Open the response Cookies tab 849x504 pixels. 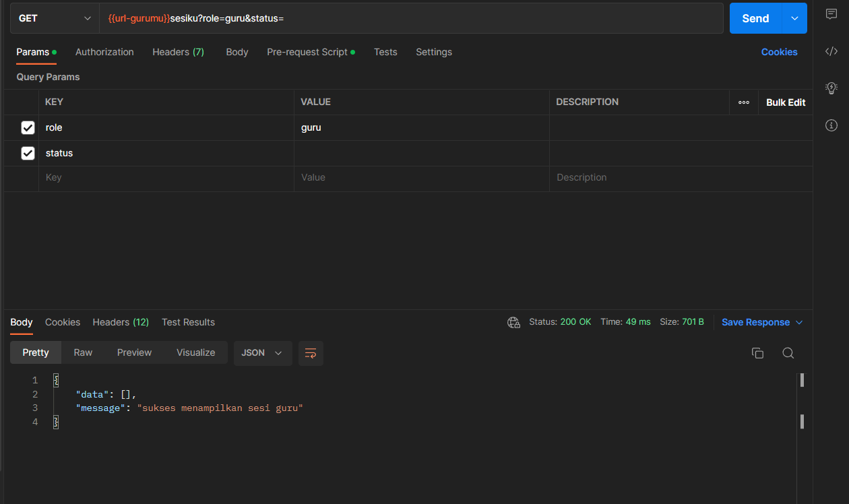click(63, 322)
